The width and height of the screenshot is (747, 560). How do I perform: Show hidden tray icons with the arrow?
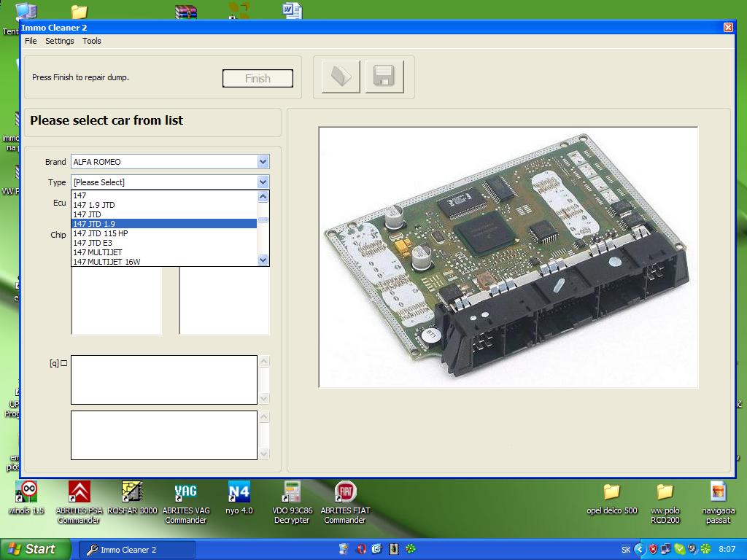640,550
